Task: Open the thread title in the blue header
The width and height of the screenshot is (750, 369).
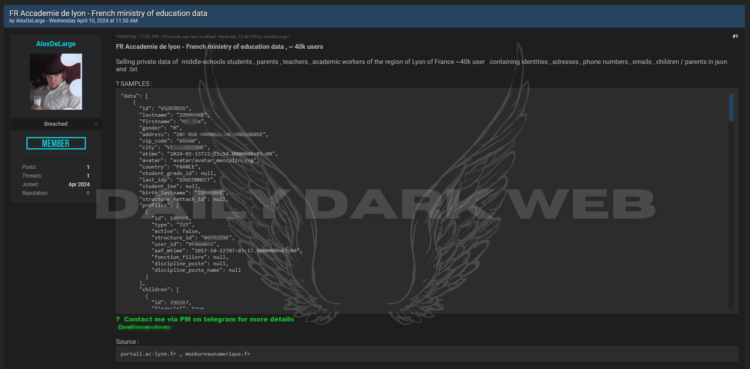Action: [108, 13]
